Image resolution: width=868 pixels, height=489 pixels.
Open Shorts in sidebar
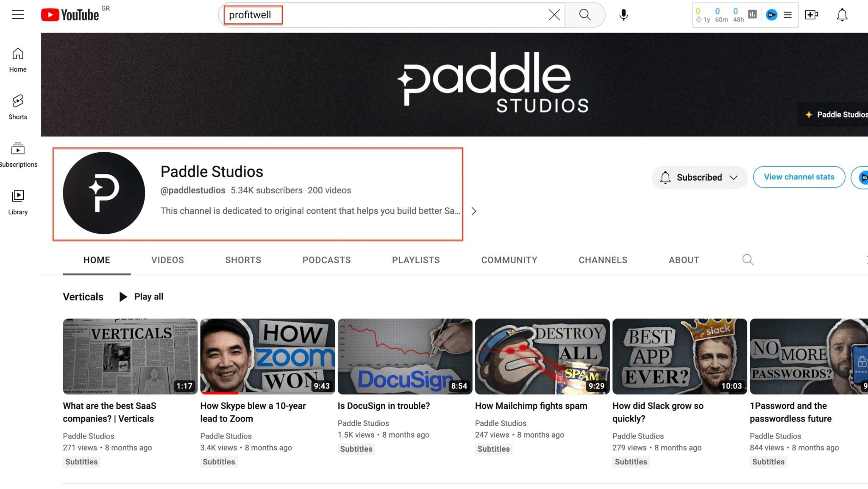click(x=18, y=107)
